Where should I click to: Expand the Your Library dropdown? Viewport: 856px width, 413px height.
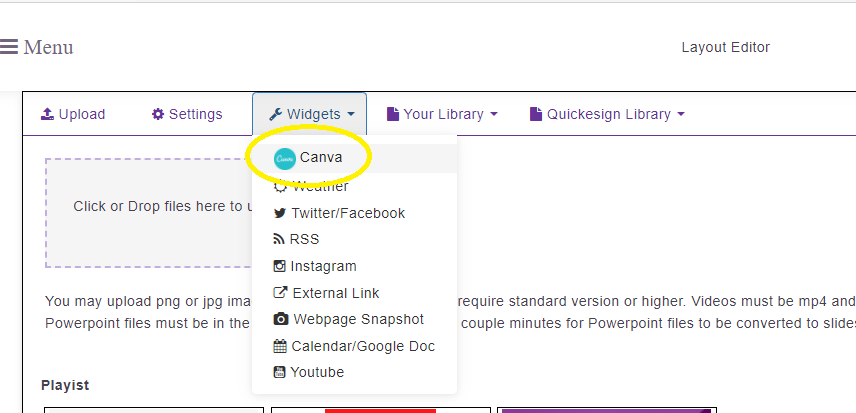[x=442, y=114]
